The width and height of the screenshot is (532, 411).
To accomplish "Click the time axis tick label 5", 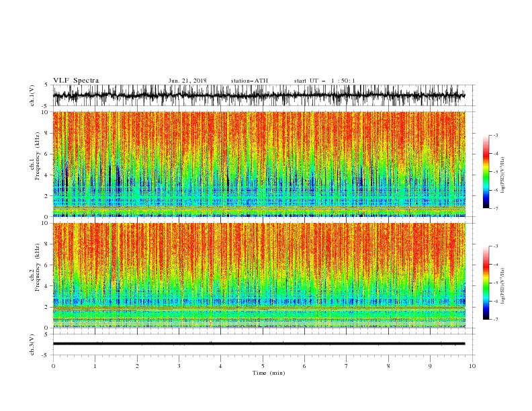I will [263, 366].
